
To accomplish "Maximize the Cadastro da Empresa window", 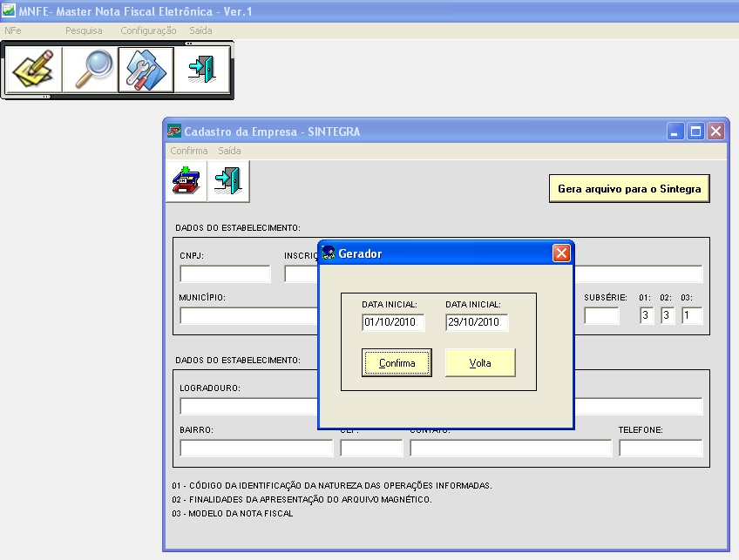I will [695, 132].
